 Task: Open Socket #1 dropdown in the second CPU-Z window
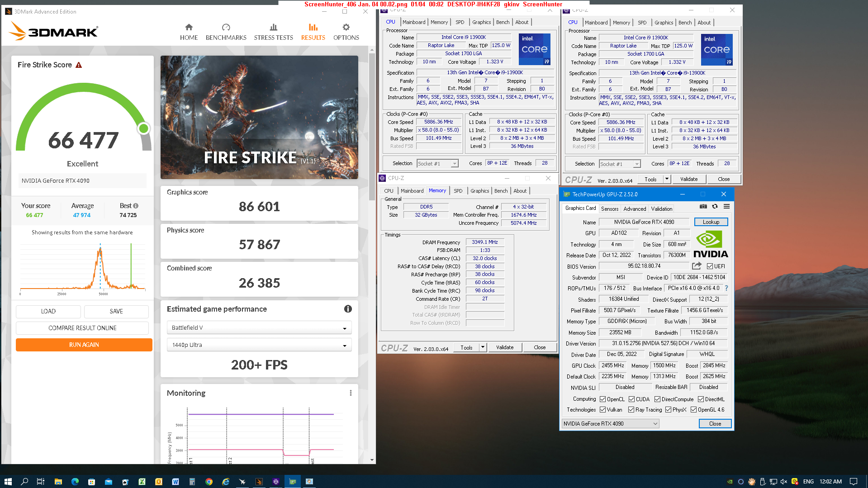coord(620,164)
